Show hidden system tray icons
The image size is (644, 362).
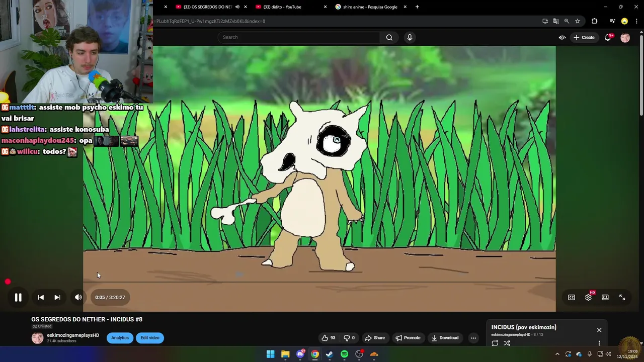click(x=557, y=354)
